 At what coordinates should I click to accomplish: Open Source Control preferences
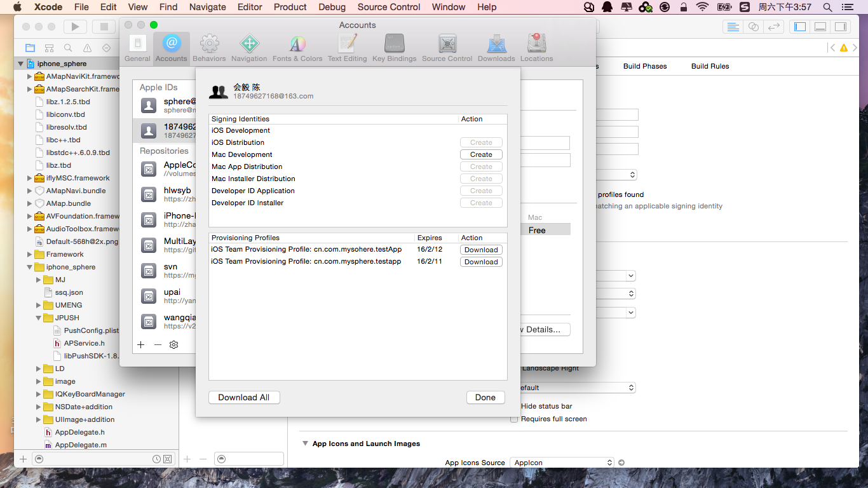pos(447,48)
